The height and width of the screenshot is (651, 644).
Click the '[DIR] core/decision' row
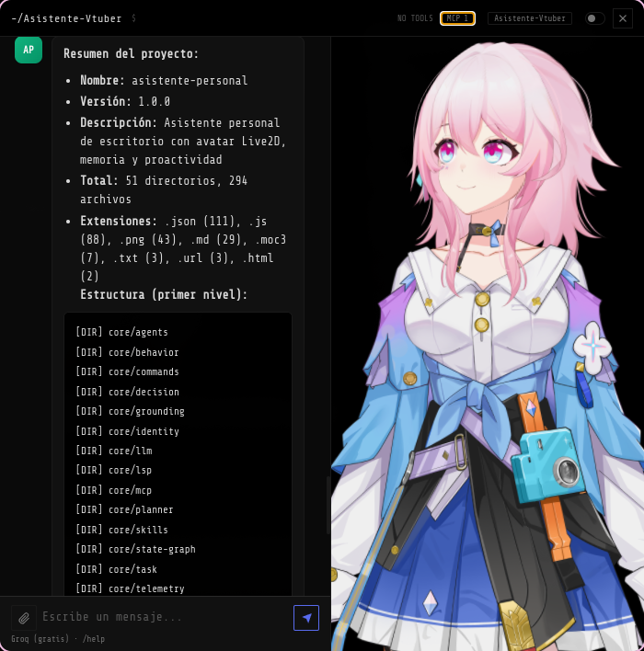click(127, 392)
